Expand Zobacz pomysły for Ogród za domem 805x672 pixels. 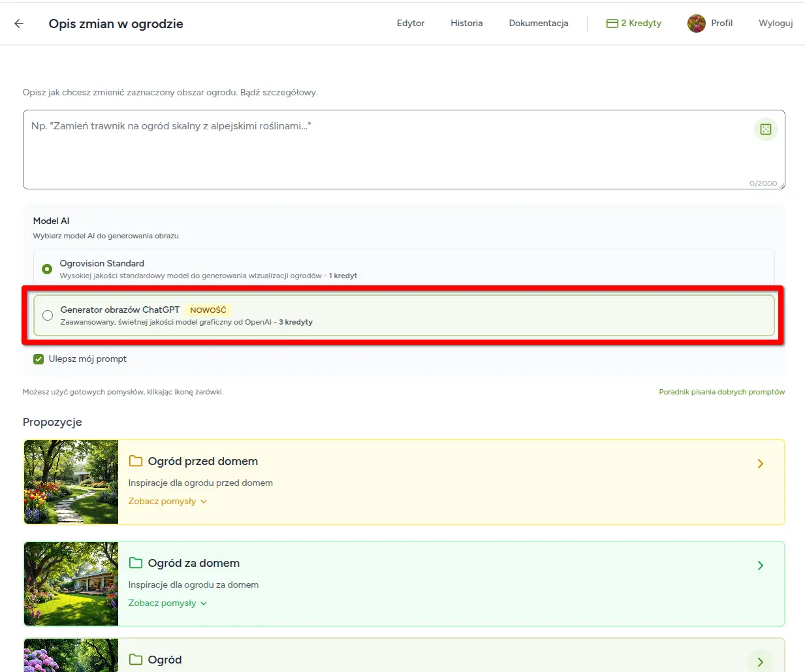point(163,603)
